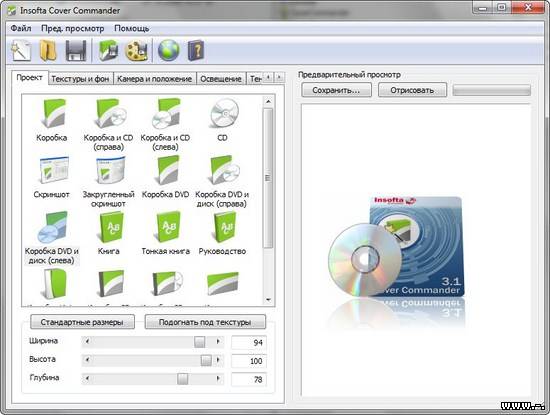Screen dimensions: 550x415
Task: Click the new project wizard wand icon
Action: tap(21, 51)
